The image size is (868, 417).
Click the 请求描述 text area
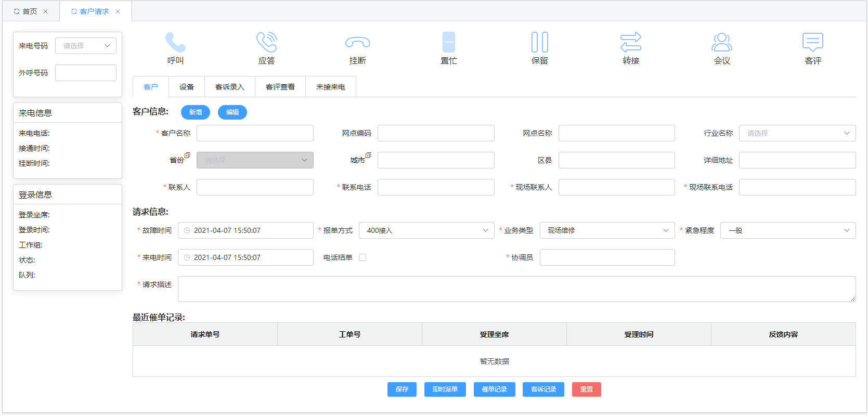click(x=516, y=289)
